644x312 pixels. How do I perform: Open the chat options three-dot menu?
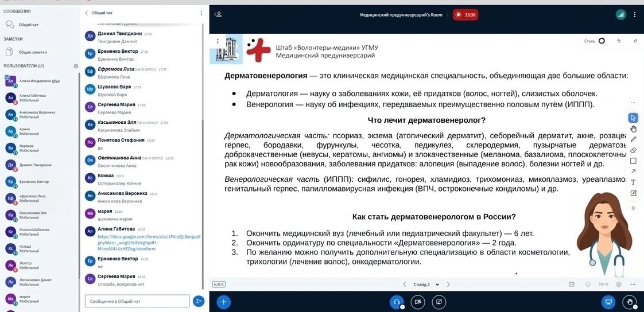click(x=201, y=13)
